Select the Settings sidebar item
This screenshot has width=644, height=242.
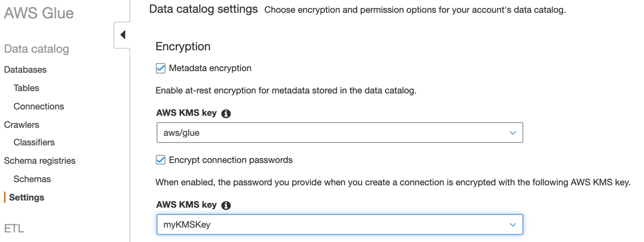27,197
